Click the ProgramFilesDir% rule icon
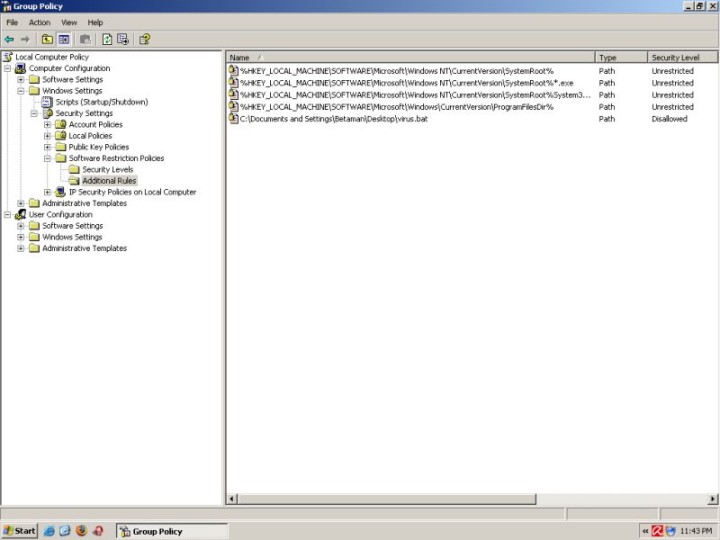This screenshot has height=540, width=720. tap(233, 107)
